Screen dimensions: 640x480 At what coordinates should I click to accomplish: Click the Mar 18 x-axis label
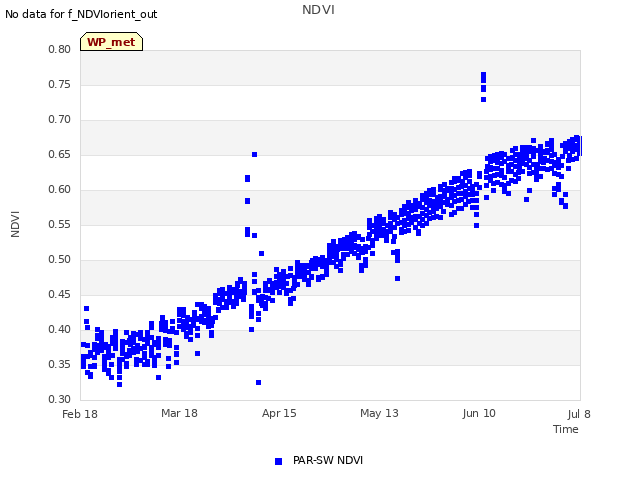(179, 413)
